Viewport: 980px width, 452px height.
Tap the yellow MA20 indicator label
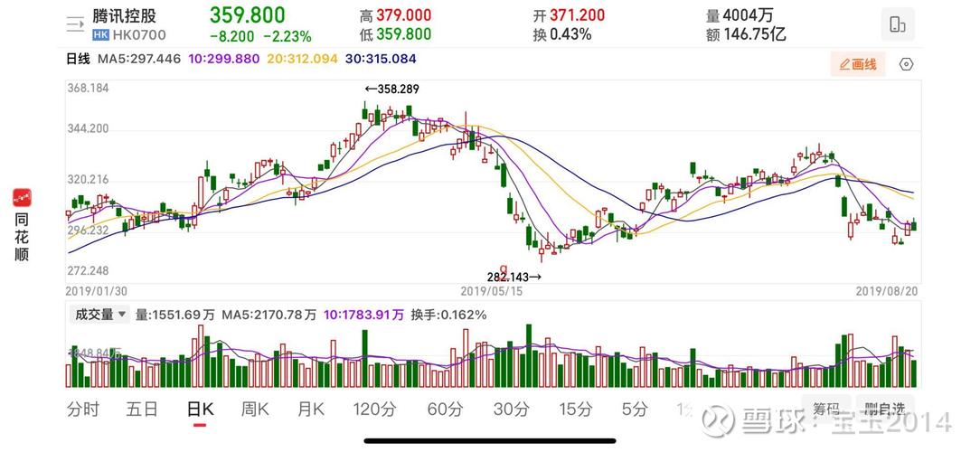(302, 59)
